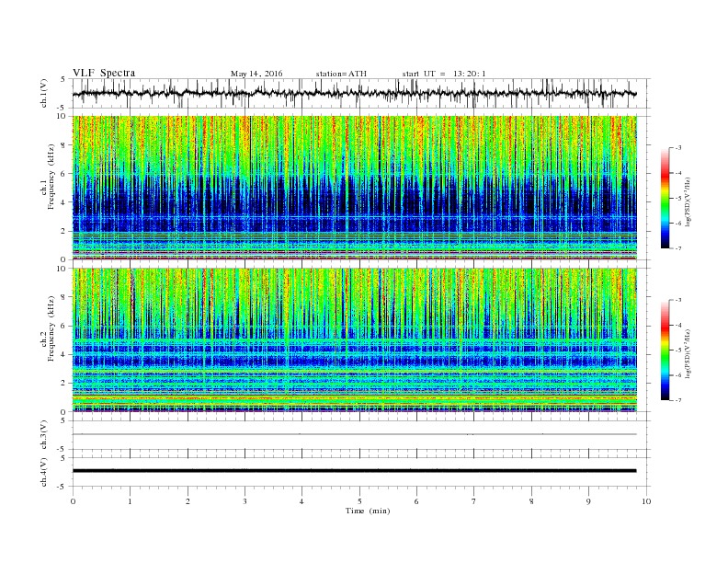The image size is (728, 563).
Task: Click the "2" kHz tick on ch.2 axis
Action: tap(64, 384)
